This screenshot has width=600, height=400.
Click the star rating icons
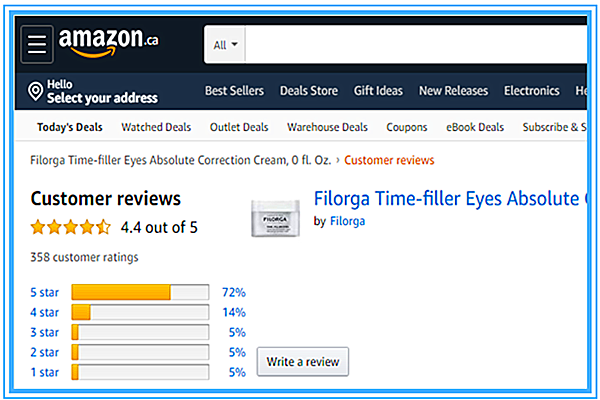click(x=70, y=227)
